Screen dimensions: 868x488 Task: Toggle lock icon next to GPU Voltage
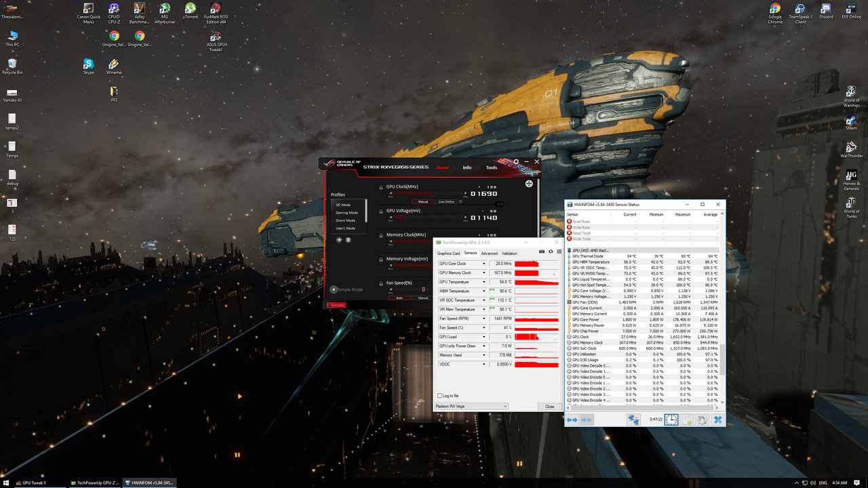(381, 211)
